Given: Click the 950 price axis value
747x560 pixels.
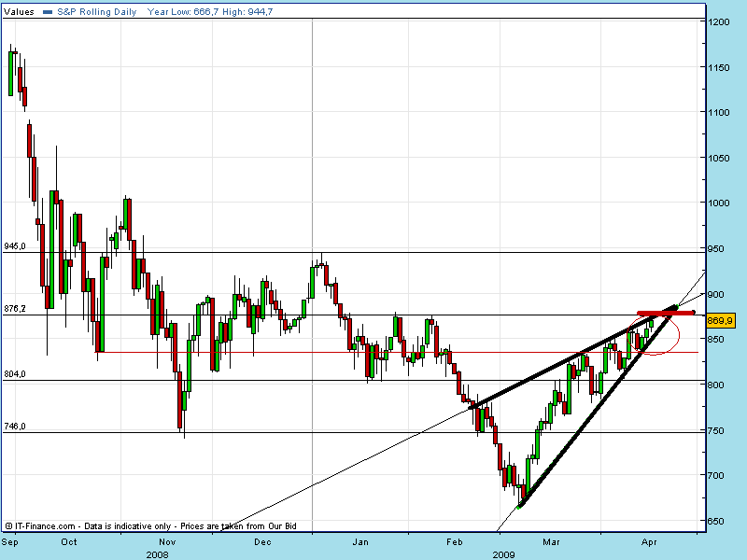Looking at the screenshot, I should point(716,248).
